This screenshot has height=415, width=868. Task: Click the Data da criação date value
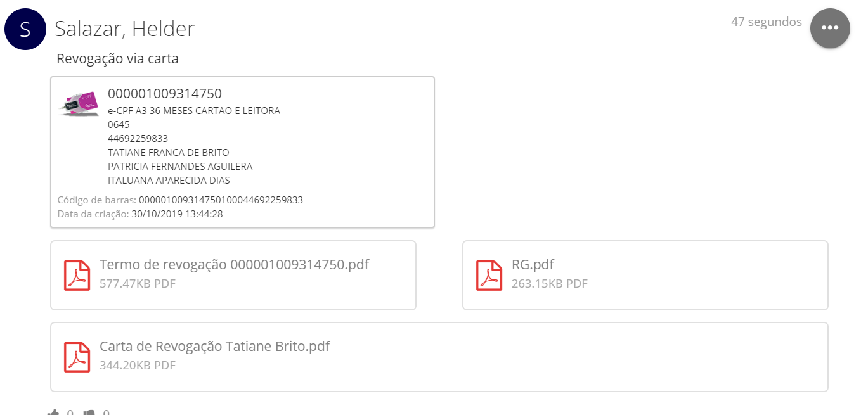click(x=177, y=214)
